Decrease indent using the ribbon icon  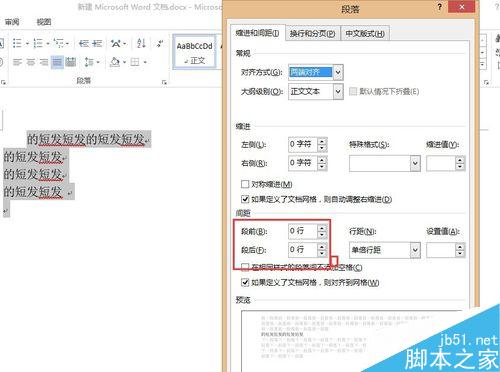pos(84,43)
